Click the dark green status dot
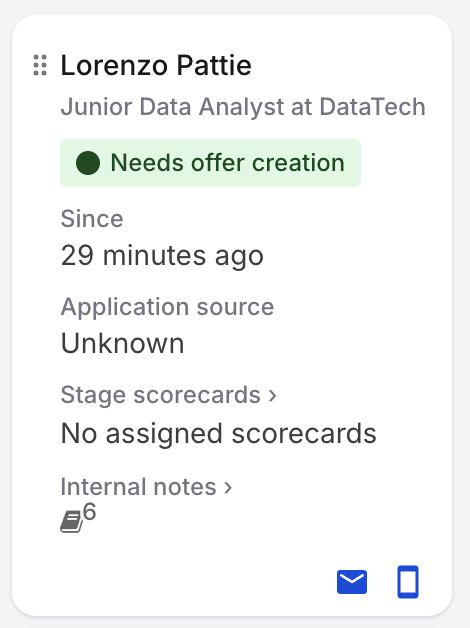This screenshot has width=470, height=628. [x=88, y=163]
